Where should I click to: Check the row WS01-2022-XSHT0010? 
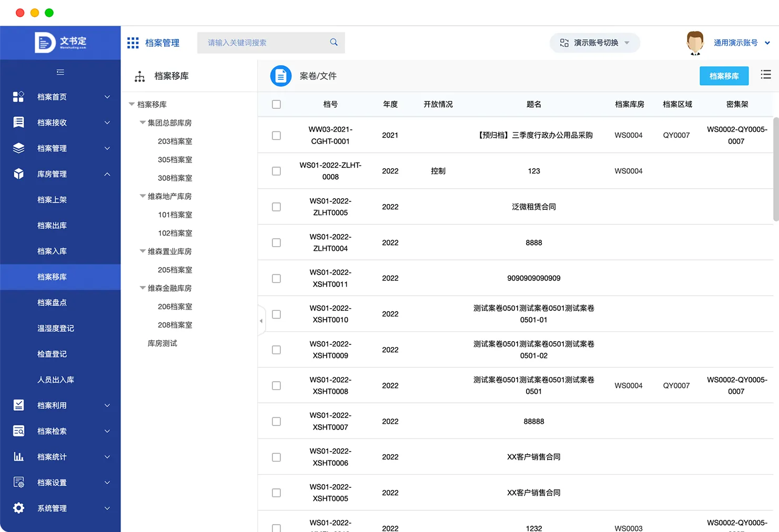tap(276, 314)
